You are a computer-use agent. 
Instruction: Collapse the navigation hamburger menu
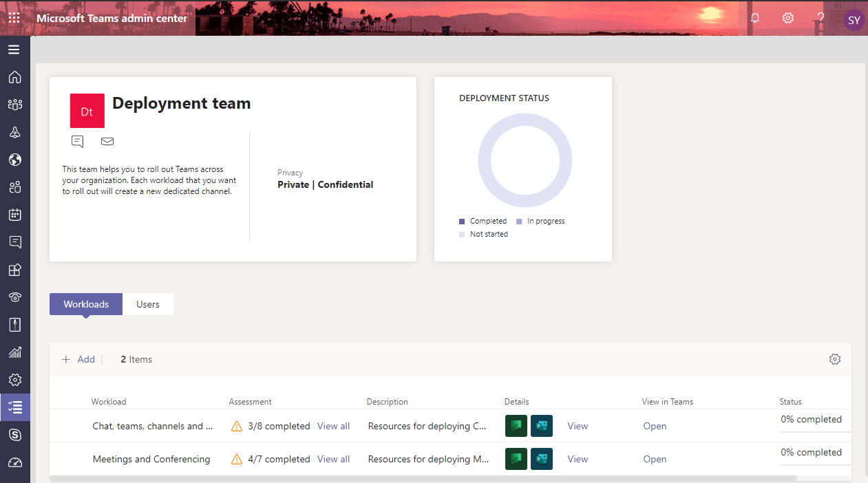click(x=14, y=50)
